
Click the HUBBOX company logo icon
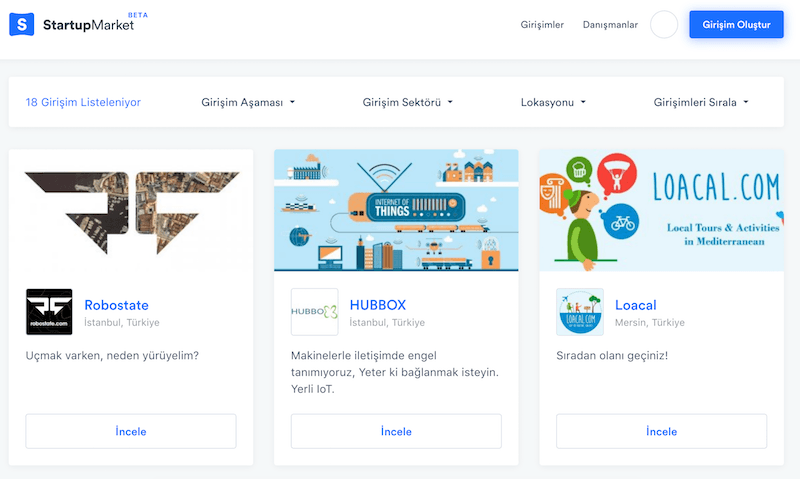315,312
